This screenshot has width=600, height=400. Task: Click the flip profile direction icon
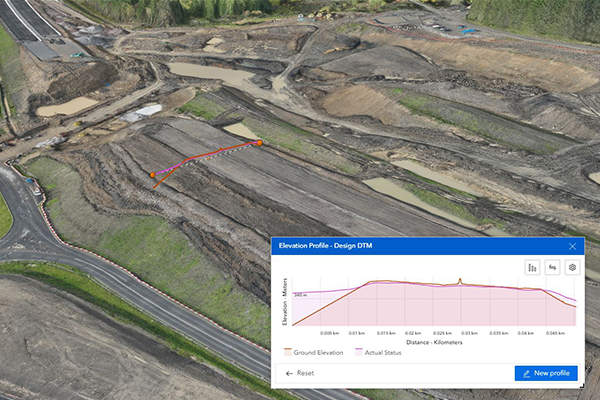pos(552,267)
